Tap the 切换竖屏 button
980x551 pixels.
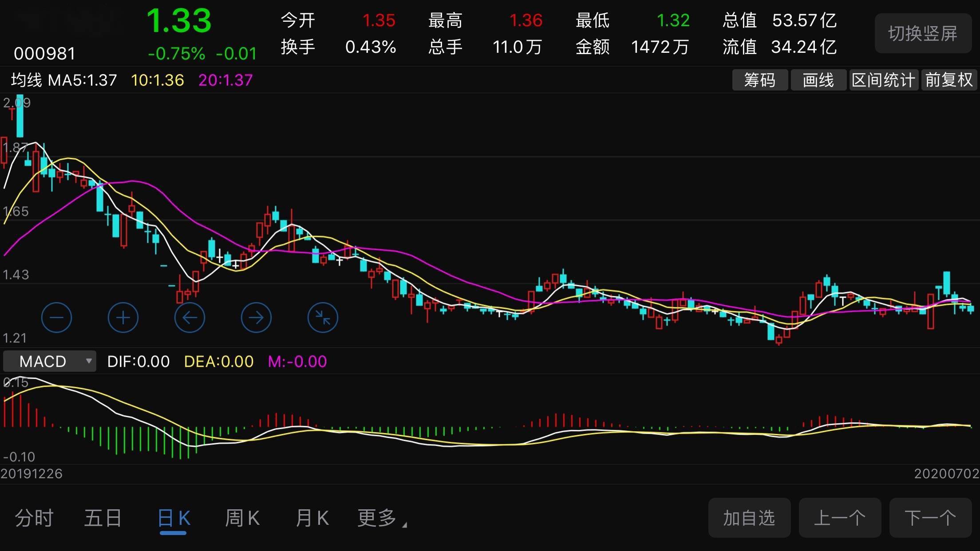[x=923, y=33]
